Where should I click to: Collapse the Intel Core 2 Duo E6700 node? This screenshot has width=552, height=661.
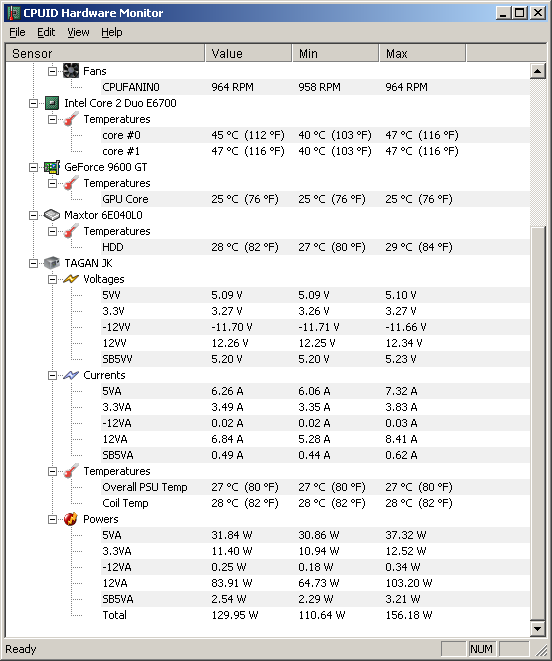[33, 103]
